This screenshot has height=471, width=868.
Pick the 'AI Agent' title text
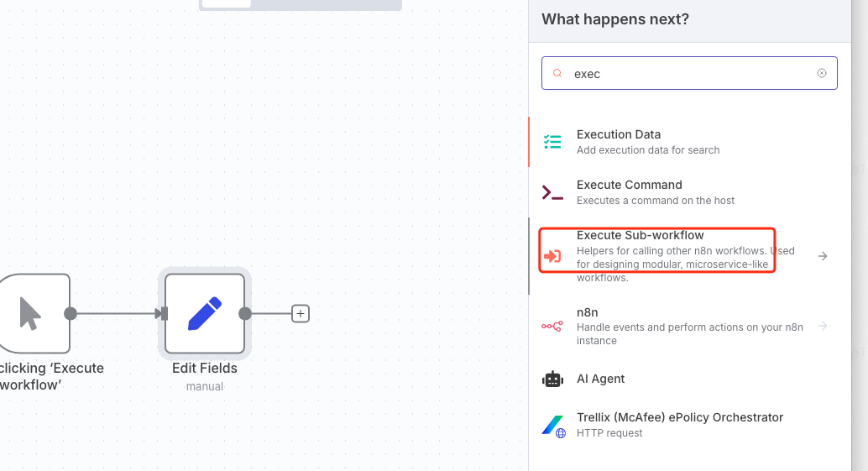pos(600,379)
